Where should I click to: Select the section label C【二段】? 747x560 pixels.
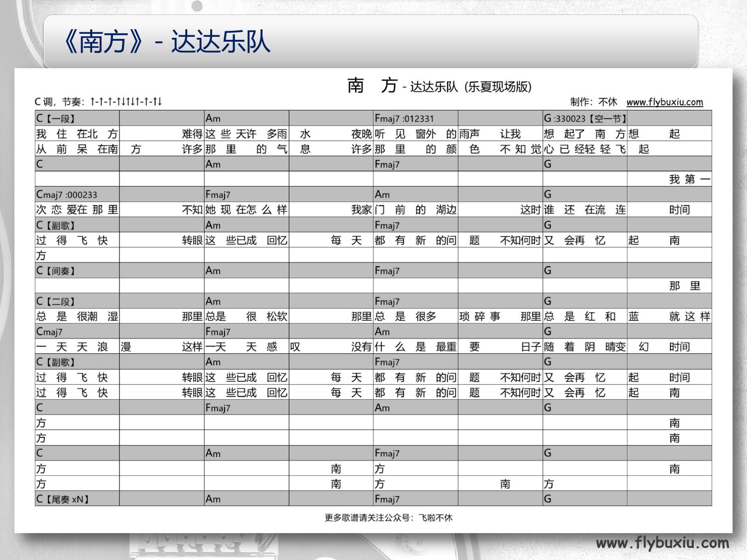(x=56, y=301)
